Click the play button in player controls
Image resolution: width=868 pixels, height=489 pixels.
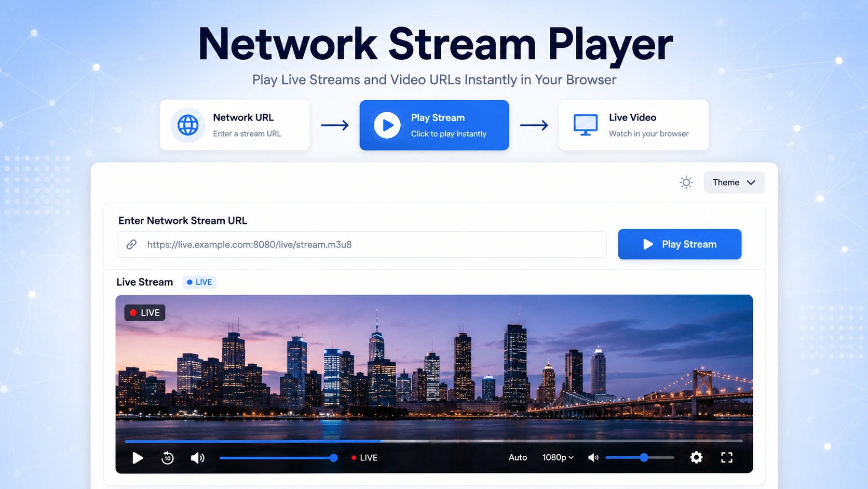point(138,458)
